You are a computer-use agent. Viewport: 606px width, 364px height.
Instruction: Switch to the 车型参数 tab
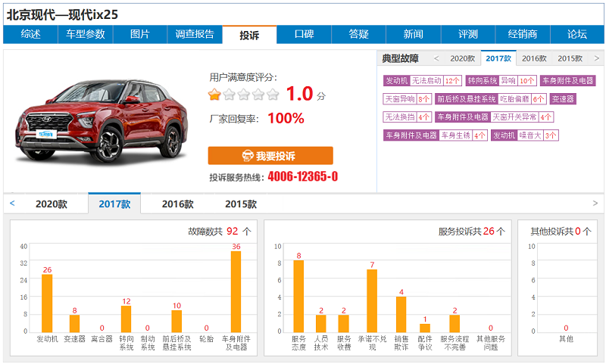tap(86, 34)
